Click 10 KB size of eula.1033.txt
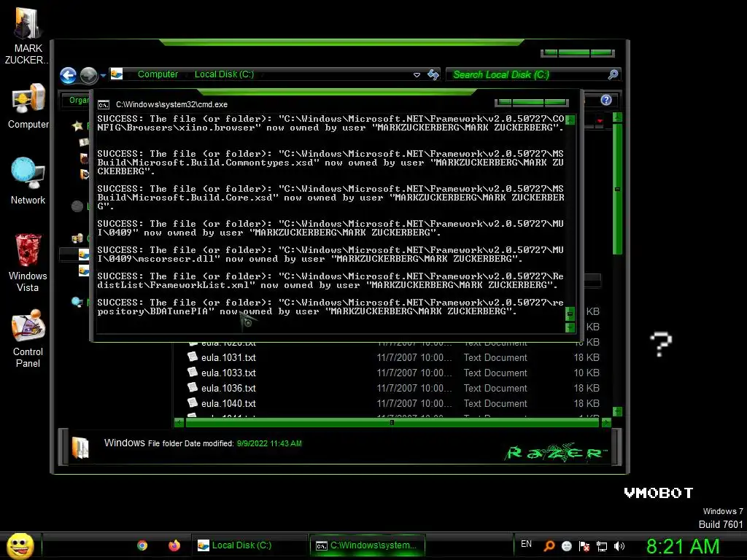The width and height of the screenshot is (747, 560). [x=587, y=373]
